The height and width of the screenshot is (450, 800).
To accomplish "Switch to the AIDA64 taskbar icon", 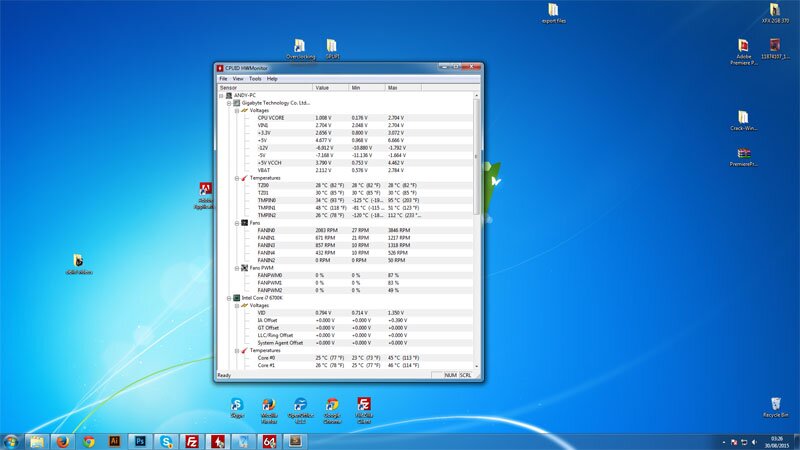I will [269, 441].
